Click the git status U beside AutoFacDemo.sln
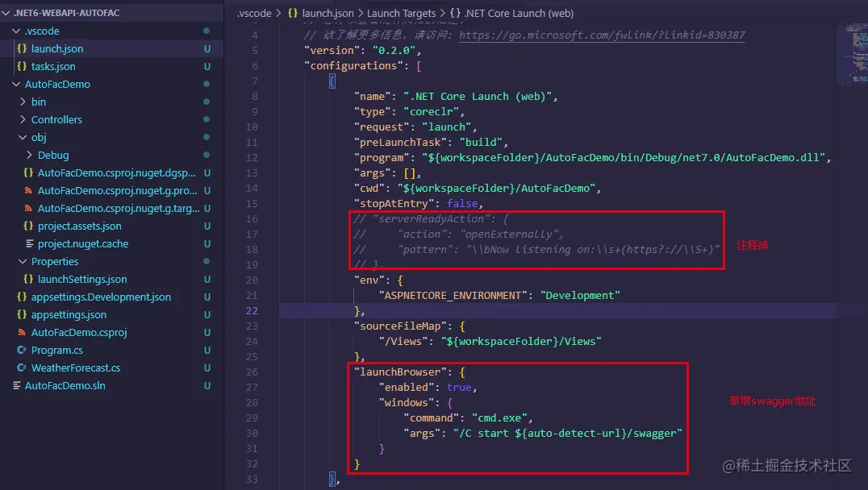 point(207,385)
